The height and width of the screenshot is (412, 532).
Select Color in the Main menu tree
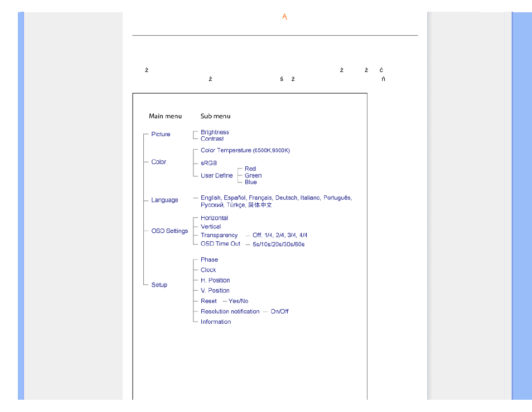click(x=158, y=162)
